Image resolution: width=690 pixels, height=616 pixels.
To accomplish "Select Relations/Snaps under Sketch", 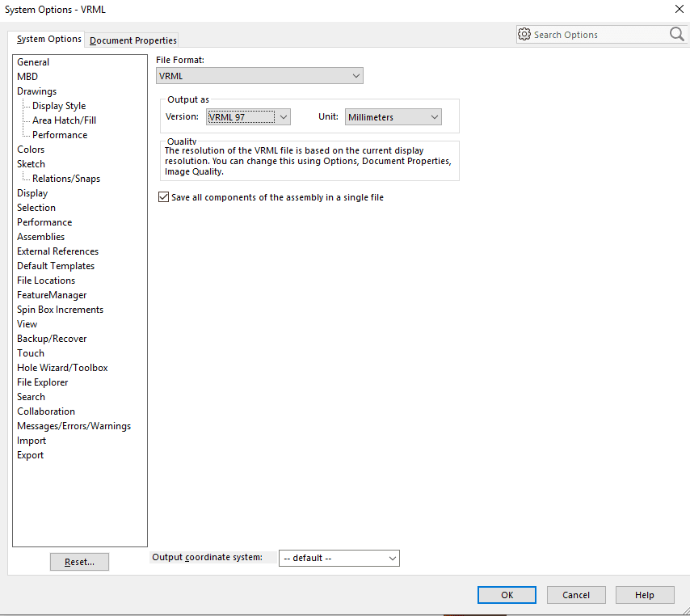I will click(x=66, y=179).
